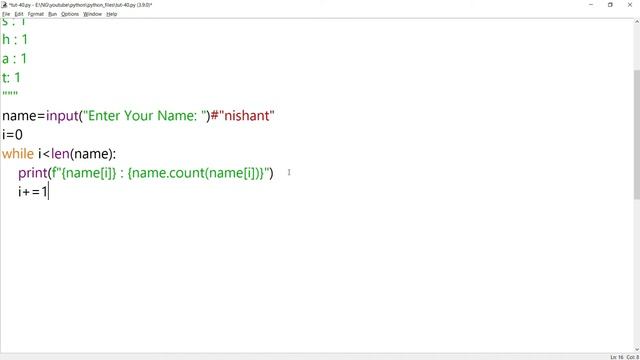Open the File menu

coord(6,14)
